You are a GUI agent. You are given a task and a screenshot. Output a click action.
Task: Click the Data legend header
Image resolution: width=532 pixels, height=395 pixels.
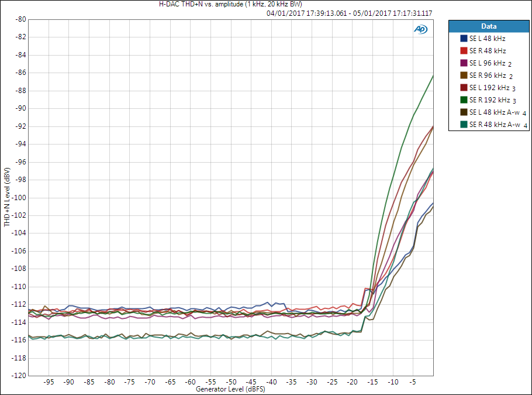[489, 26]
